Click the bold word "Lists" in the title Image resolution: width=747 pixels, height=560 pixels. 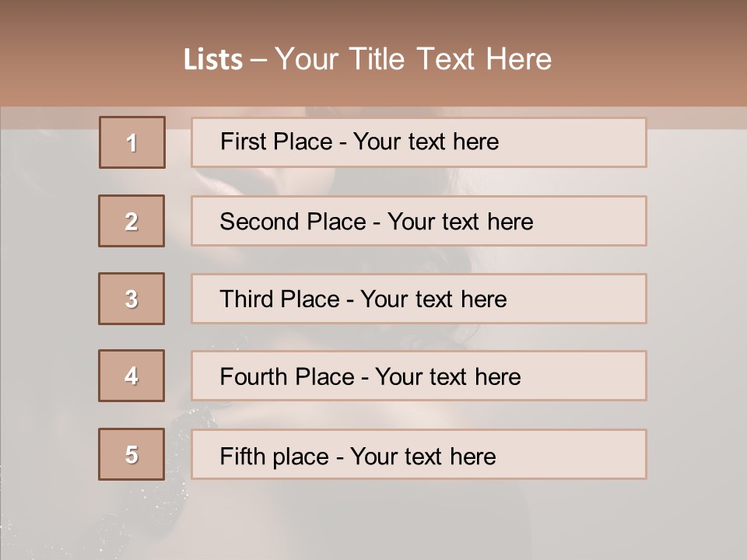click(213, 60)
